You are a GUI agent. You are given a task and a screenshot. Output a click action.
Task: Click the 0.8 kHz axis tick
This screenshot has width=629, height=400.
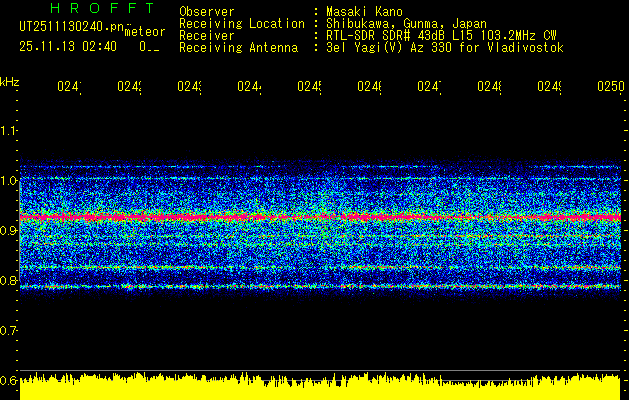click(x=8, y=280)
